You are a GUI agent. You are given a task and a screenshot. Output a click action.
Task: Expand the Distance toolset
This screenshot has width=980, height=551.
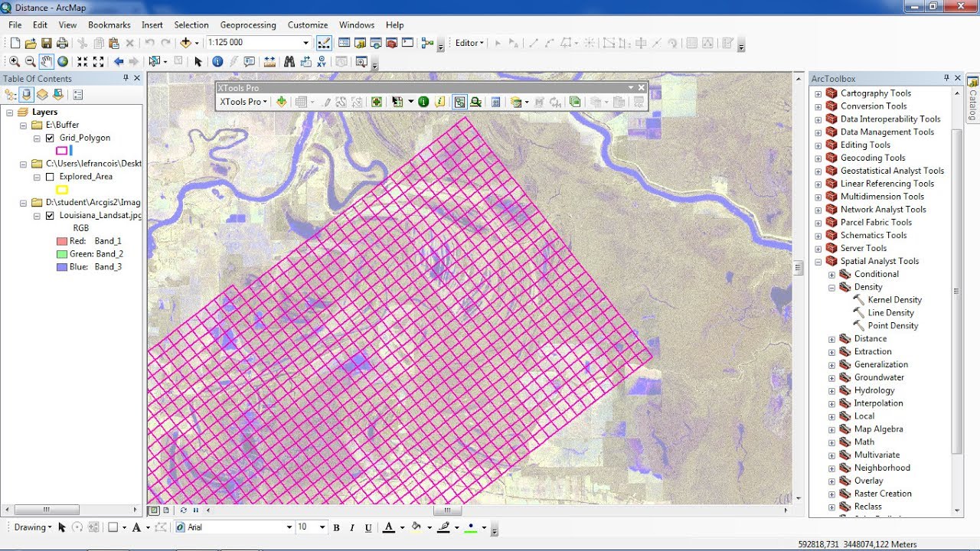pos(831,339)
